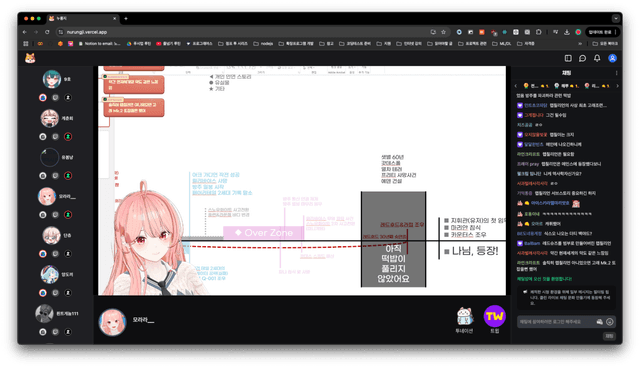Click the browser forward arrow
This screenshot has height=368, width=640.
click(x=36, y=32)
